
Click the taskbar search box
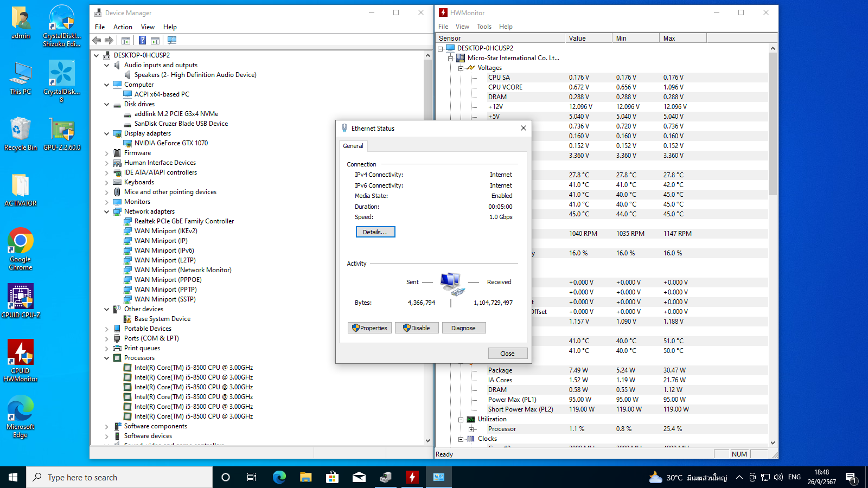119,477
